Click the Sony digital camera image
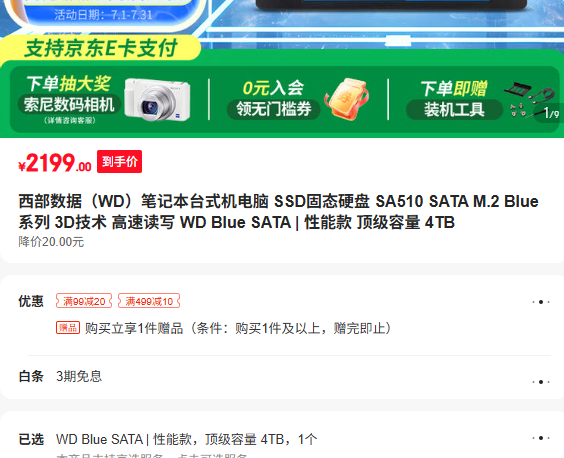Viewport: 564px width, 458px height. (157, 100)
